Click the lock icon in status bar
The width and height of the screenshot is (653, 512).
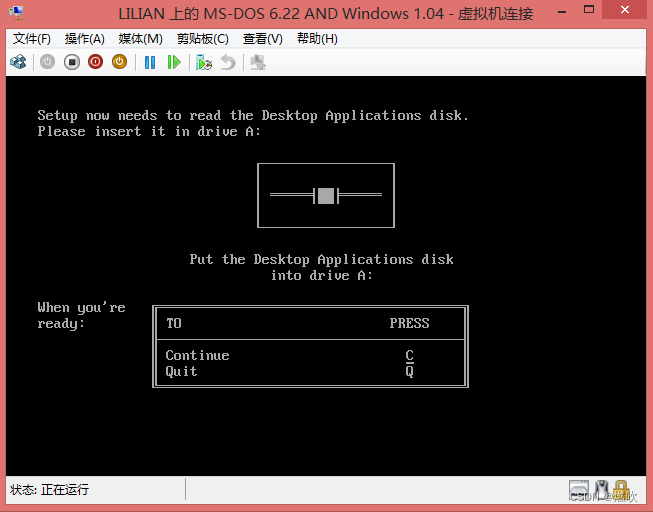[x=621, y=490]
